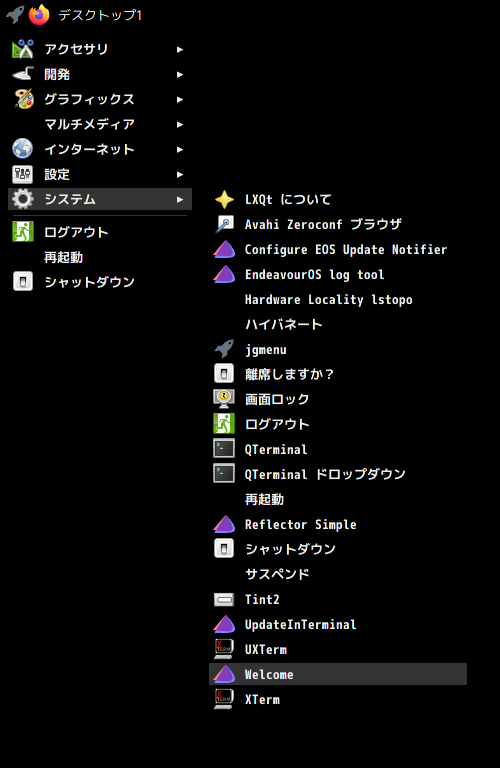Click the UpdateInTerminal icon
Image resolution: width=500 pixels, height=768 pixels.
coord(224,624)
